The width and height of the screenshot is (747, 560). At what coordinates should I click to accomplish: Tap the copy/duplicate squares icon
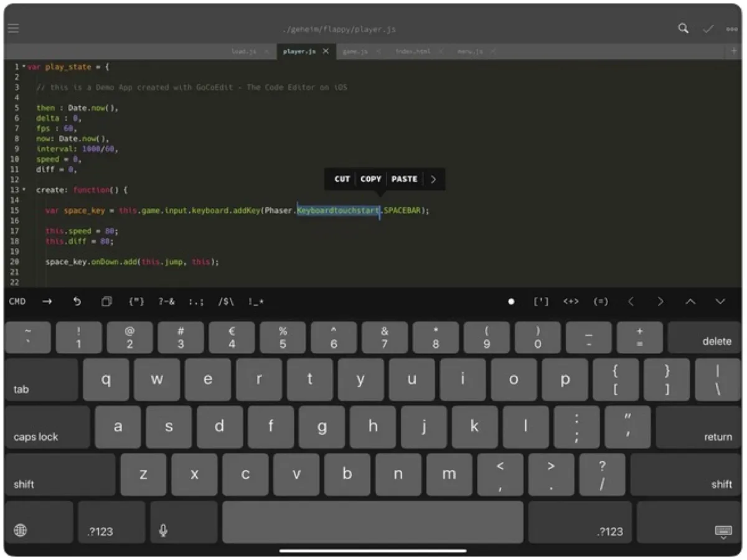106,302
